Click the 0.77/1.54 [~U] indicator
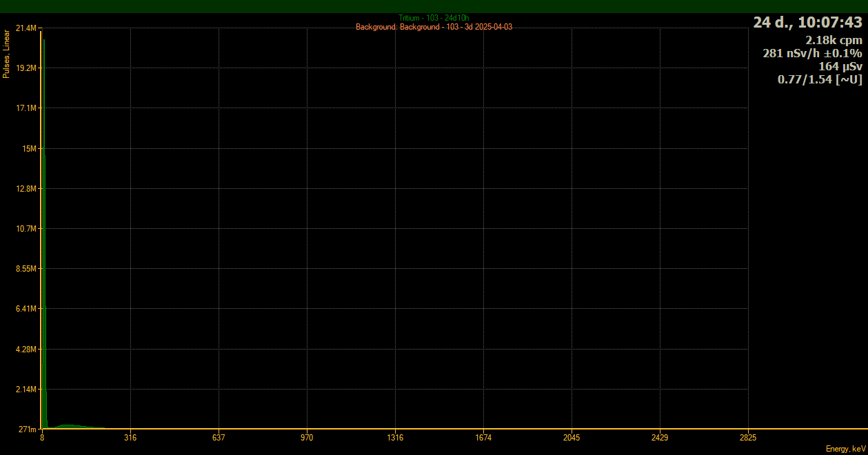Image resolution: width=868 pixels, height=455 pixels. coord(820,79)
